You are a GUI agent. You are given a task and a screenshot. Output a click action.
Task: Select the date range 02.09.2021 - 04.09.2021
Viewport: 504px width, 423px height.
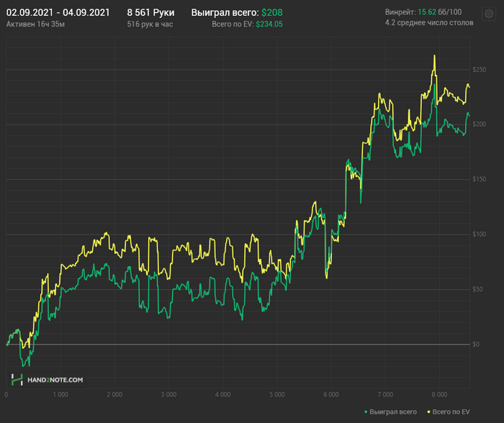58,12
